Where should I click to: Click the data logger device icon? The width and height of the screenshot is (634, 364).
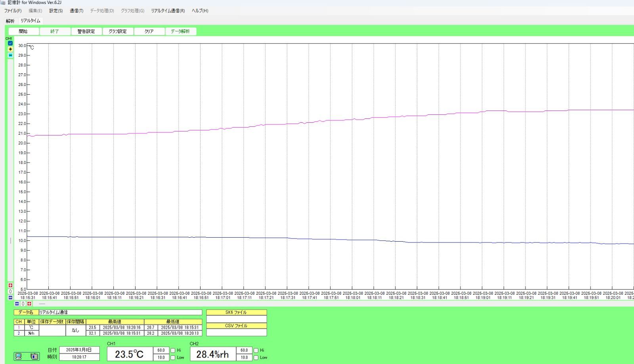(x=34, y=356)
